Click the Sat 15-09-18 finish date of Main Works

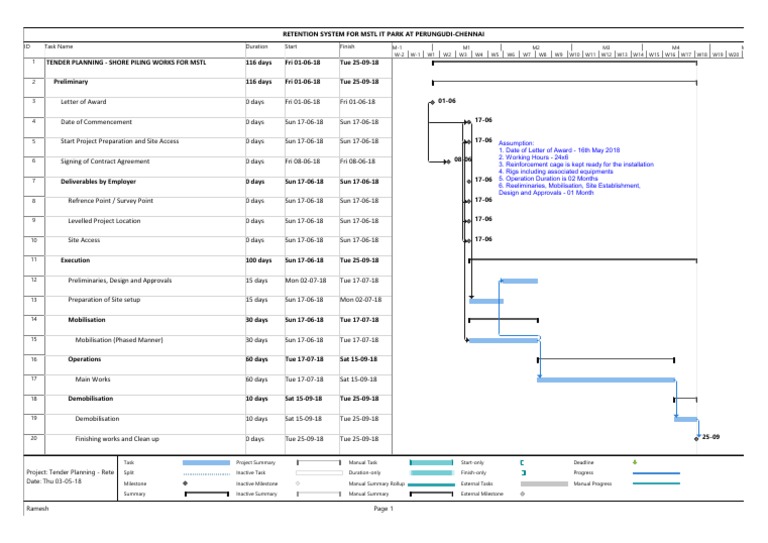click(359, 379)
